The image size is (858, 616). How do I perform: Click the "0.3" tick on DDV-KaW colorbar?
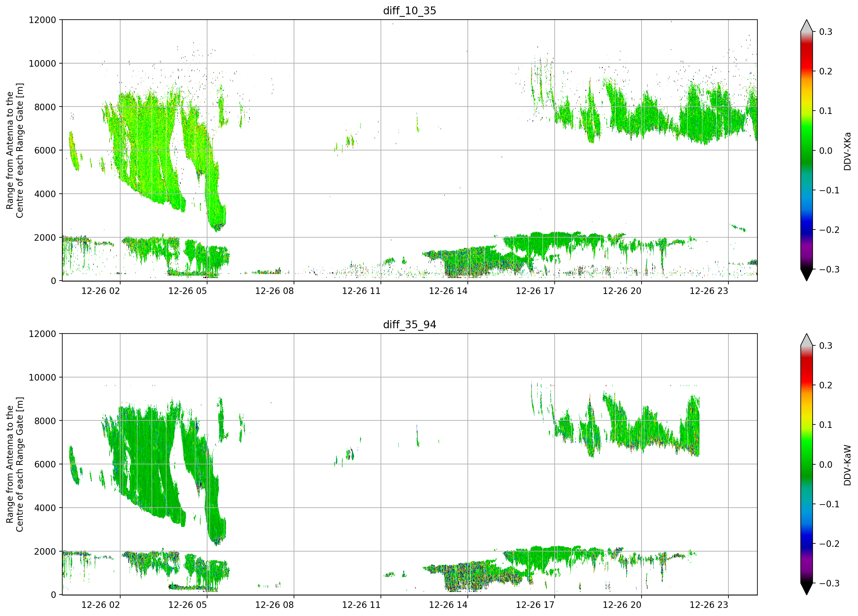826,346
